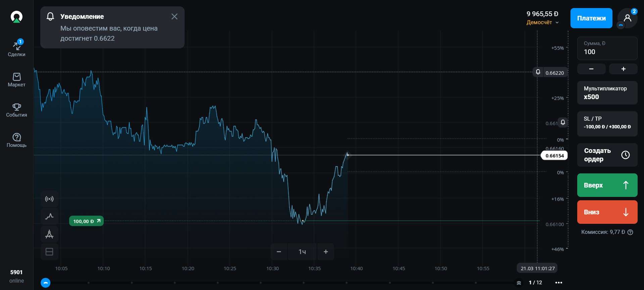This screenshot has height=290, width=644.
Task: Decrease the trade amount with minus button
Action: (x=591, y=69)
